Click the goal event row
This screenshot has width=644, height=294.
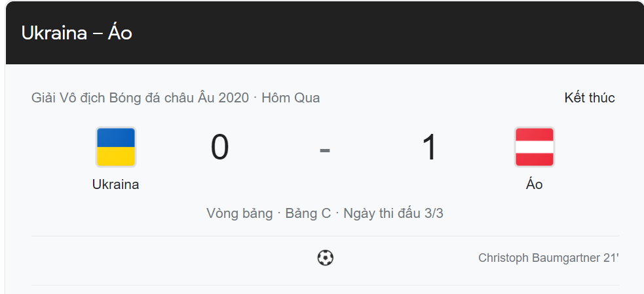click(x=325, y=258)
